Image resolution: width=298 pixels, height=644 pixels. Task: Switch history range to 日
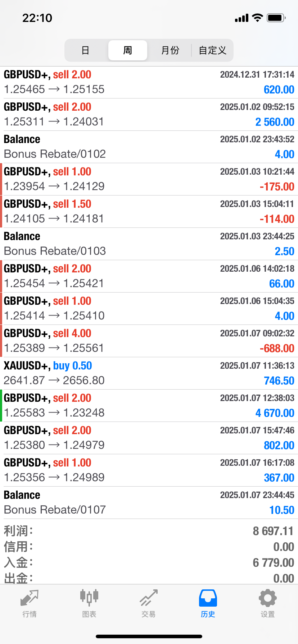click(86, 50)
